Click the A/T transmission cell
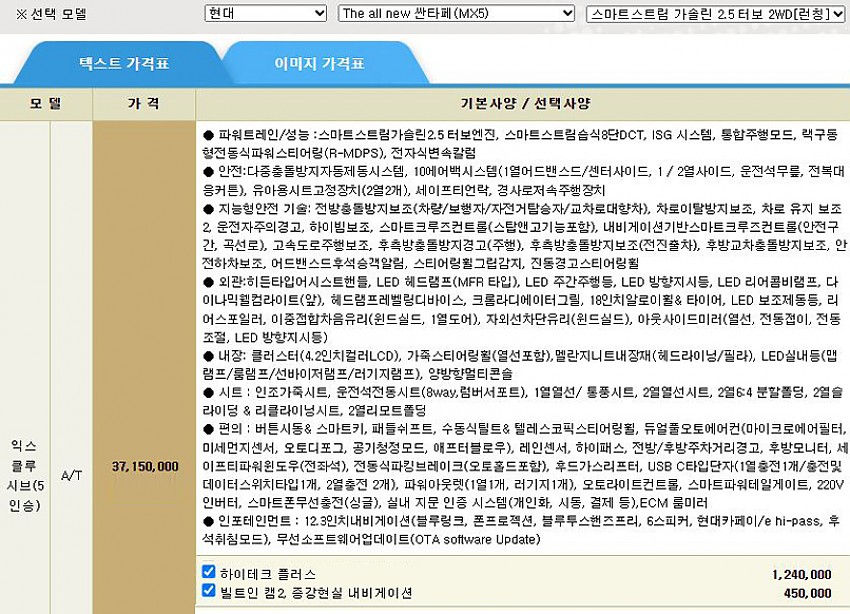This screenshot has width=850, height=614. click(x=71, y=466)
